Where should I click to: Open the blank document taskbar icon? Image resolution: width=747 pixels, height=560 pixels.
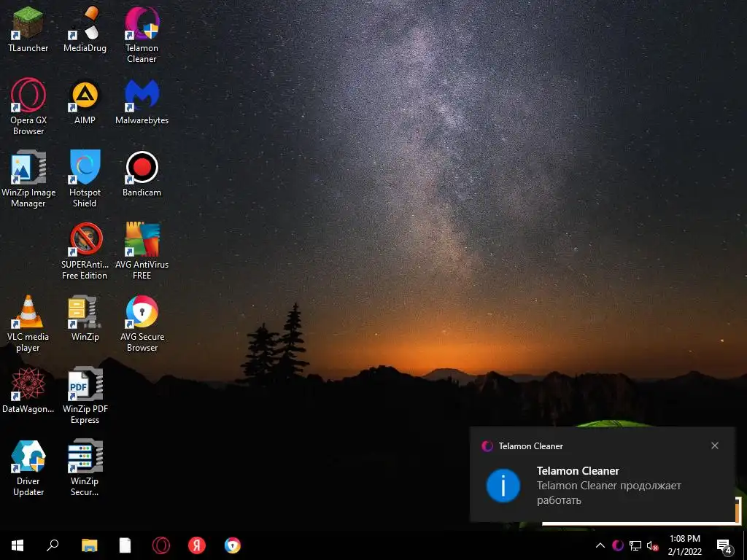125,545
